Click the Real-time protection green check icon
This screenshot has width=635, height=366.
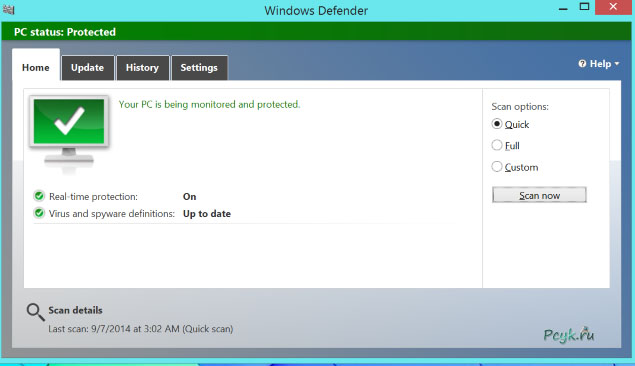point(39,196)
